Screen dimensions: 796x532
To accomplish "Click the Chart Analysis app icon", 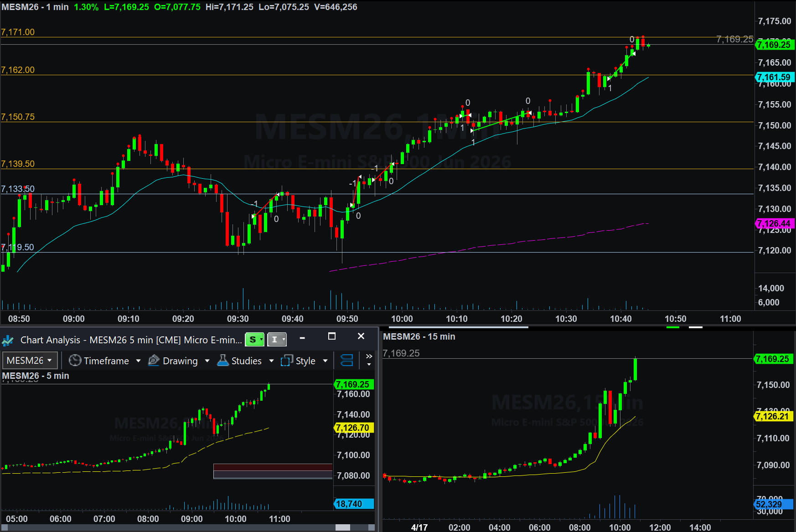I will 8,340.
